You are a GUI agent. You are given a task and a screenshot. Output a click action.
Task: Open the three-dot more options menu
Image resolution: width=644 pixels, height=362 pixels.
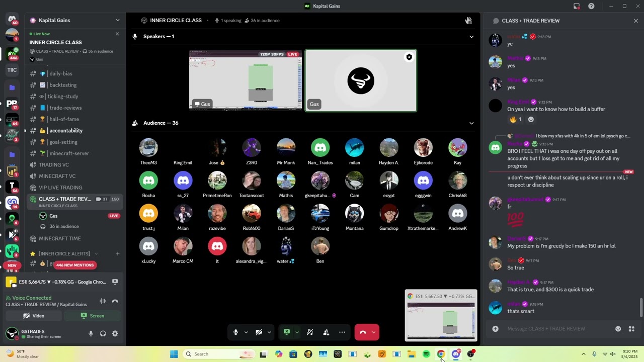(x=342, y=332)
